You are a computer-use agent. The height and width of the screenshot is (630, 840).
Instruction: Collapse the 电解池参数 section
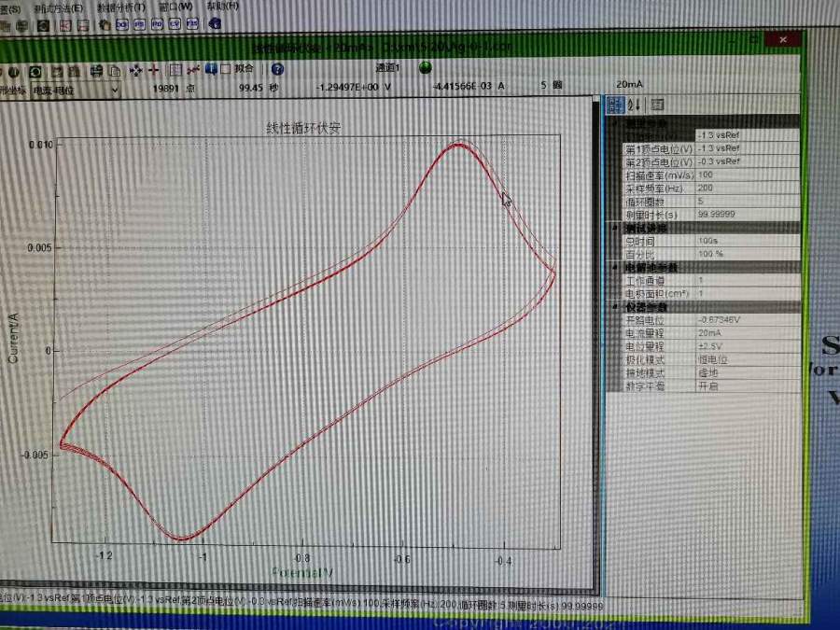614,267
